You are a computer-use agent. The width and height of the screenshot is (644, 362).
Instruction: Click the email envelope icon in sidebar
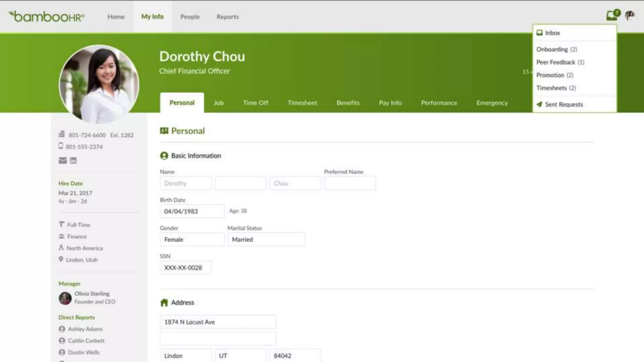[x=63, y=161]
